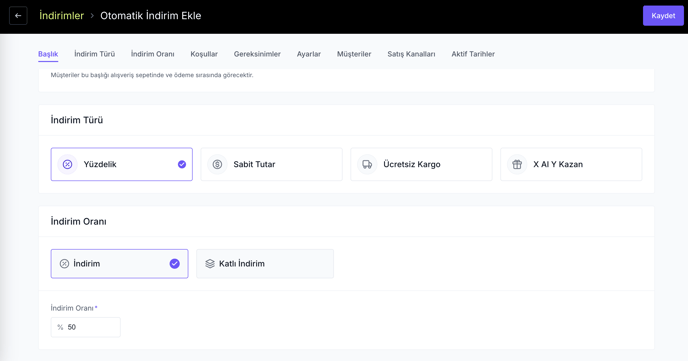688x361 pixels.
Task: Click the Sabit Tutar dollar icon
Action: point(217,164)
